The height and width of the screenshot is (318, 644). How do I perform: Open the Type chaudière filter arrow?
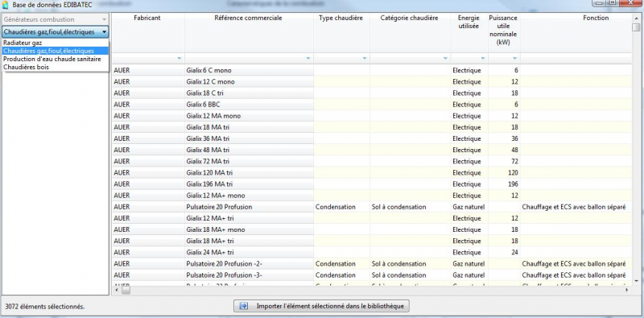[365, 59]
